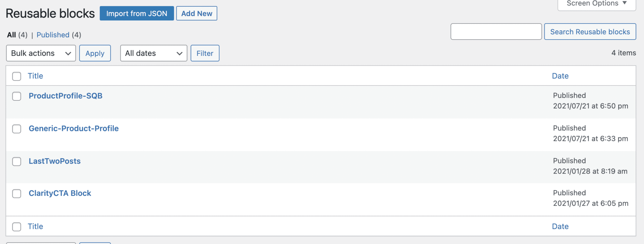Click the Import from JSON button

pos(137,13)
